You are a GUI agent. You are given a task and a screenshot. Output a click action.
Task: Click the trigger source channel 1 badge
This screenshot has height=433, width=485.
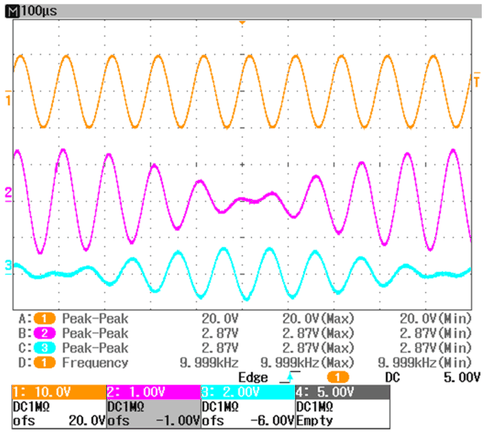coord(338,377)
